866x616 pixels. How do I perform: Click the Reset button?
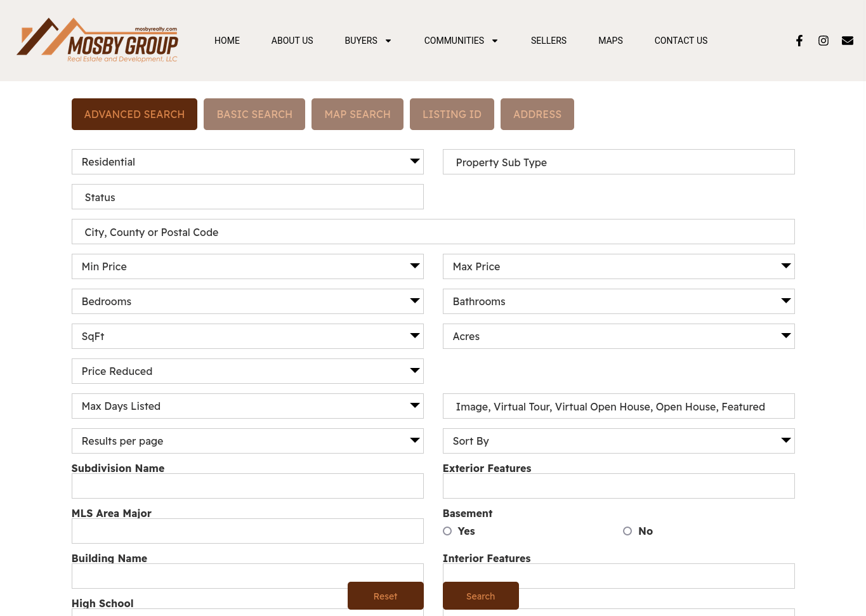point(386,596)
